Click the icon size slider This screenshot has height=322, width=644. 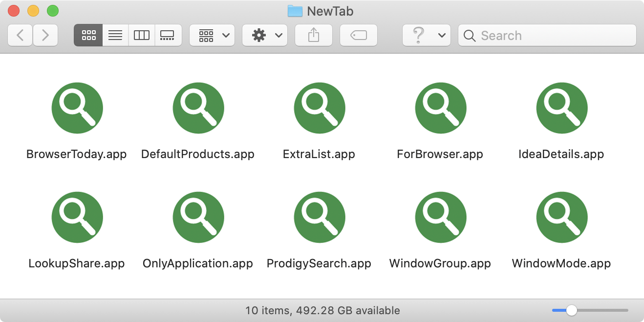(590, 310)
